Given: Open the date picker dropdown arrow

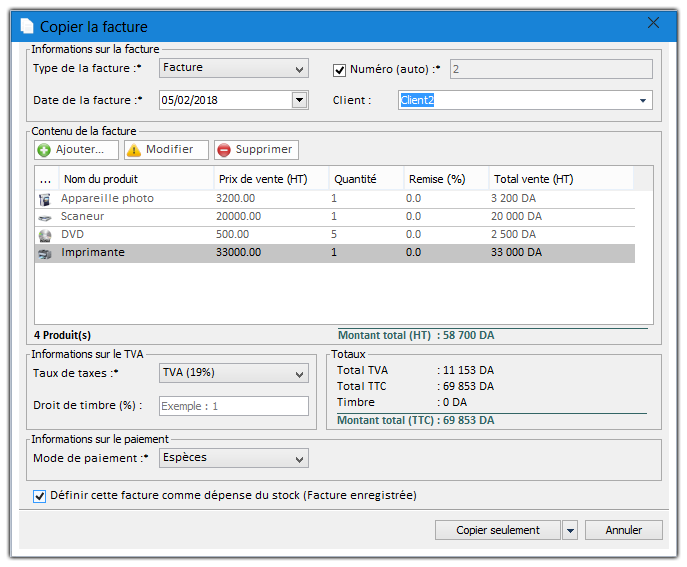Looking at the screenshot, I should coord(299,100).
